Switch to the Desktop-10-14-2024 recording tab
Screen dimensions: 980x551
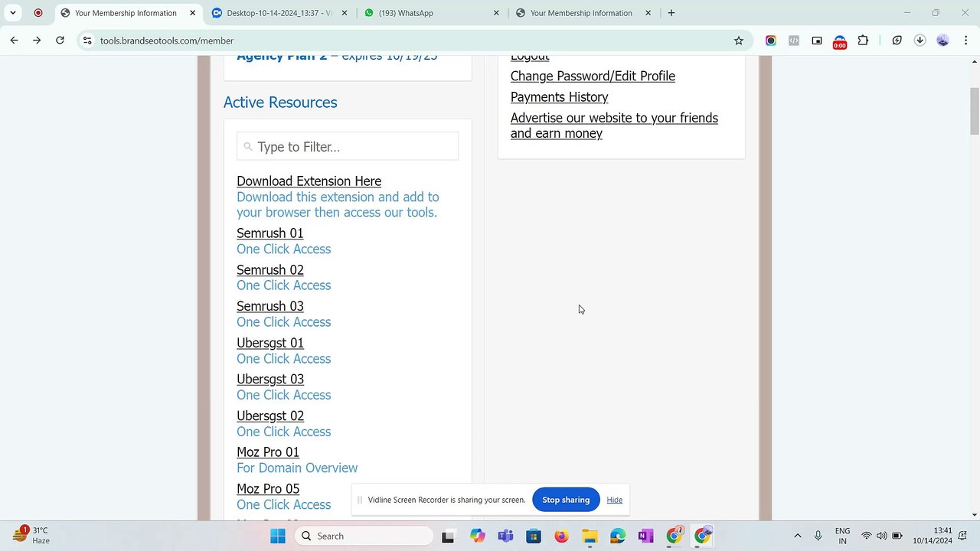coord(279,13)
